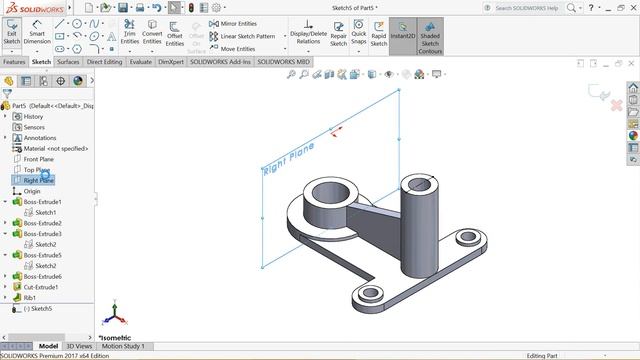Viewport: 640px width, 360px height.
Task: Open the Options gear icon
Action: [216, 7]
